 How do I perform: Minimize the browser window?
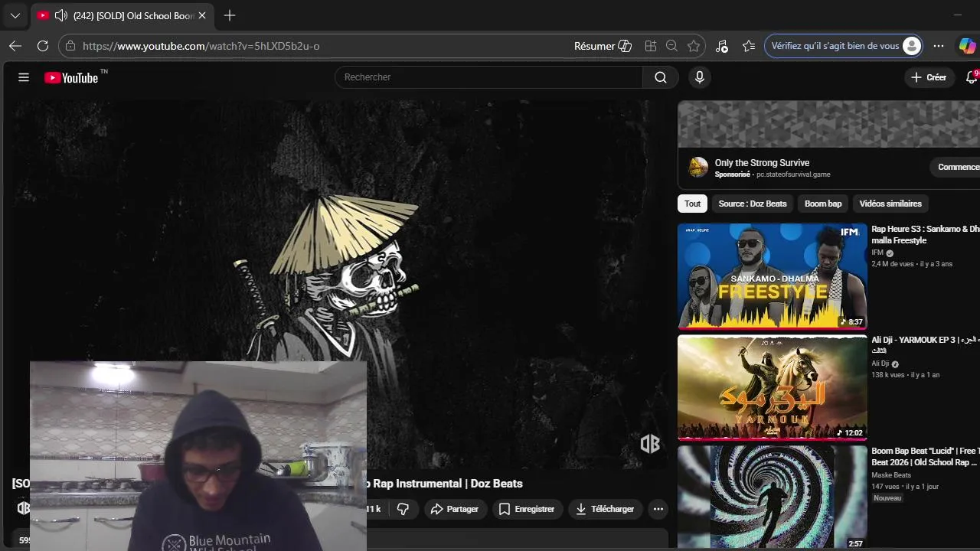click(x=957, y=15)
